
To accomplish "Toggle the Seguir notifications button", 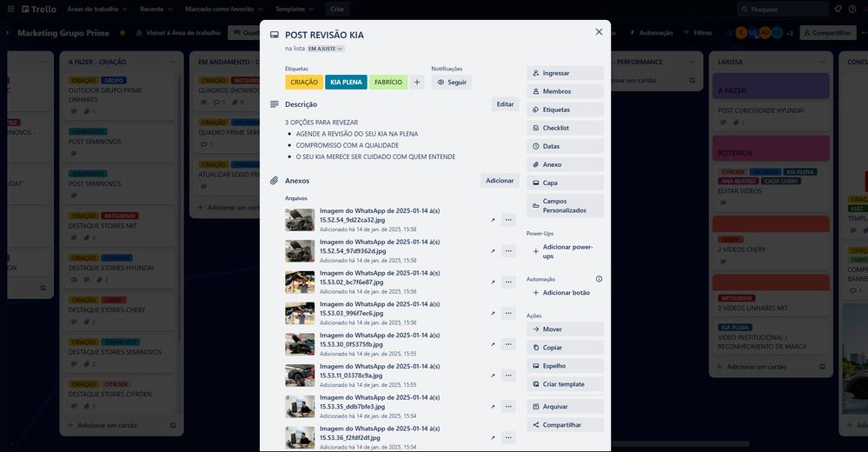I will 452,82.
